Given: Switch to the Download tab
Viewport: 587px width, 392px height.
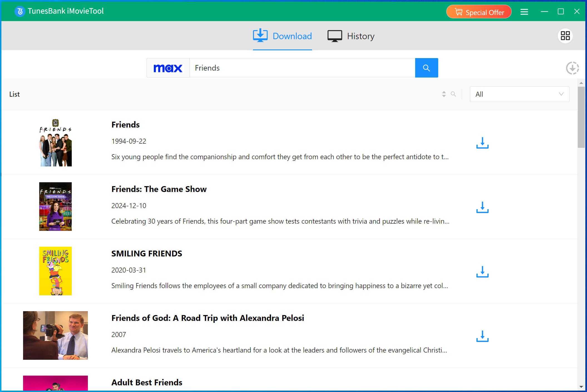Looking at the screenshot, I should [282, 36].
